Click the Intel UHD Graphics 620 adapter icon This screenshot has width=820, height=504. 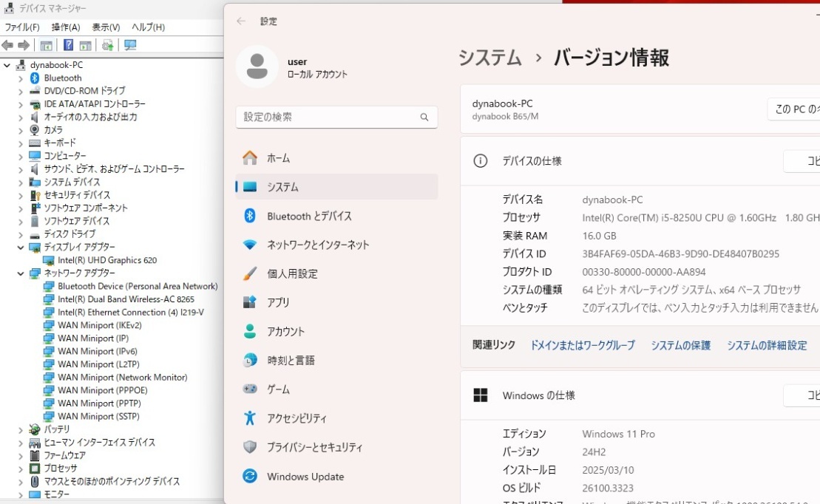pyautogui.click(x=49, y=260)
